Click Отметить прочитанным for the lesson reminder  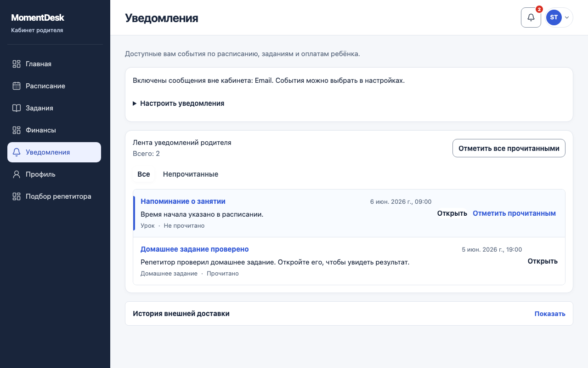pyautogui.click(x=514, y=213)
